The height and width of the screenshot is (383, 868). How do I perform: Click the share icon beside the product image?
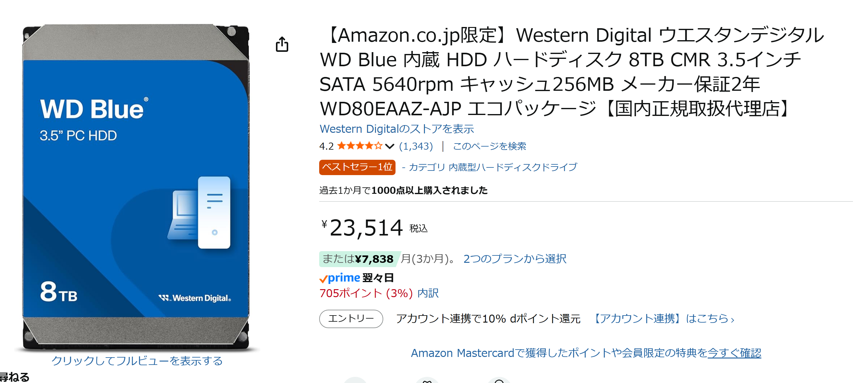coord(282,44)
